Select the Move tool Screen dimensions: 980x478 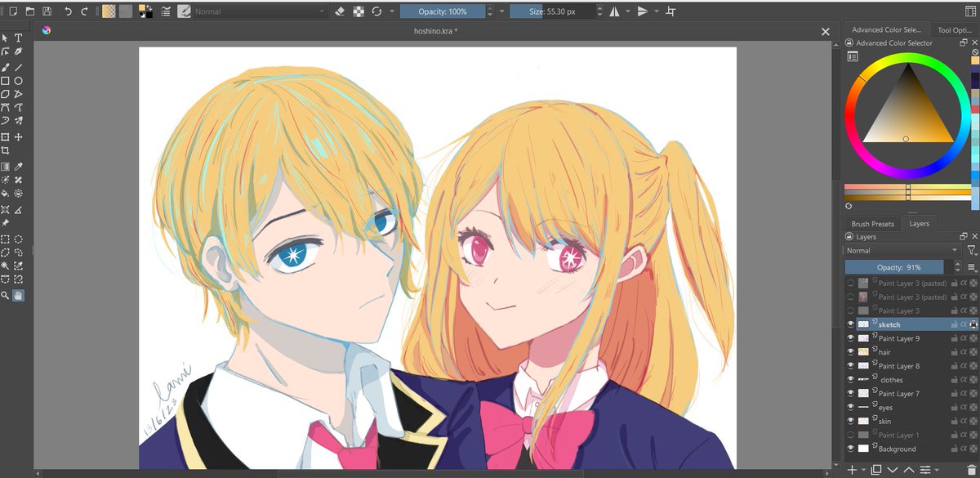[18, 136]
